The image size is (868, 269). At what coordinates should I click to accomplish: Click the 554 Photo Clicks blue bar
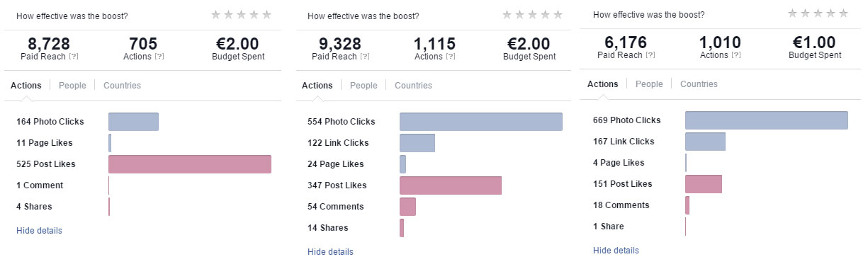[x=481, y=122]
